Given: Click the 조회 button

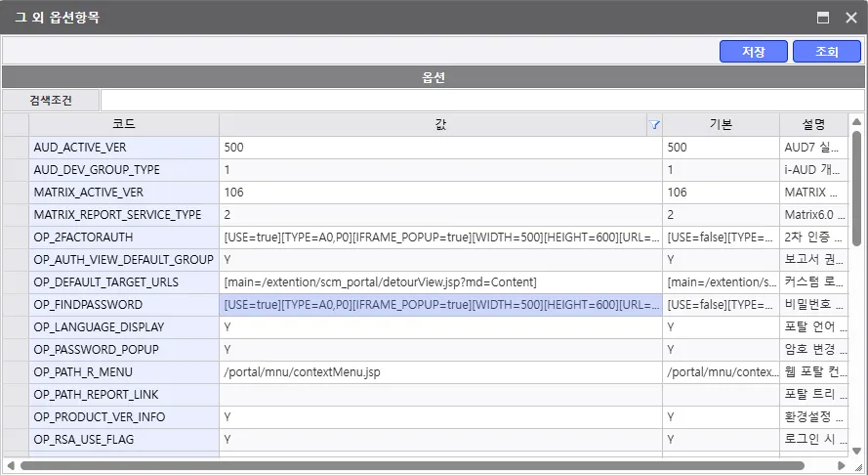Looking at the screenshot, I should point(826,51).
